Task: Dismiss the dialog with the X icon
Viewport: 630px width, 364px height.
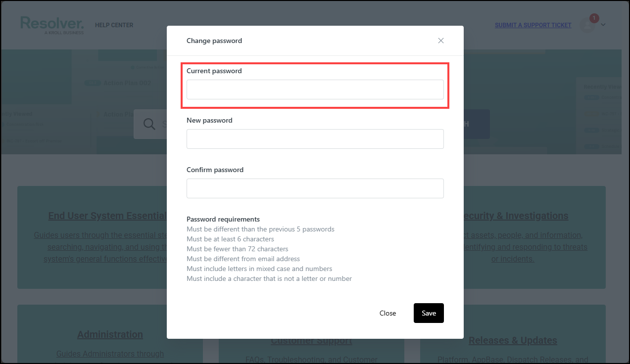Action: click(x=440, y=41)
